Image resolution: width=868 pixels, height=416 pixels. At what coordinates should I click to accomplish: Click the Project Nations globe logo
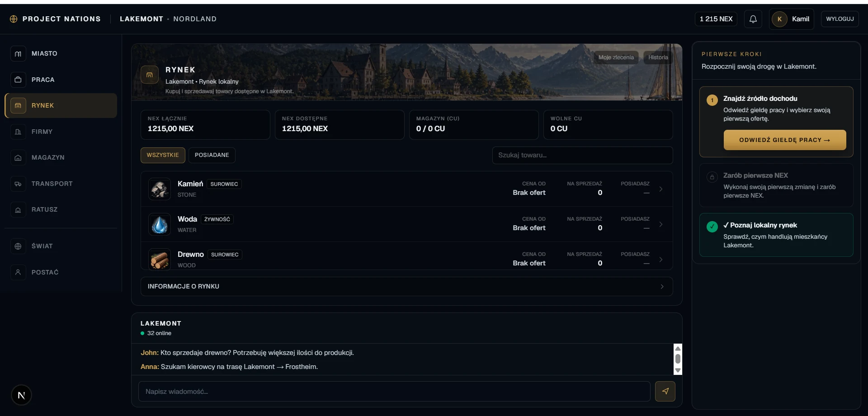click(14, 19)
